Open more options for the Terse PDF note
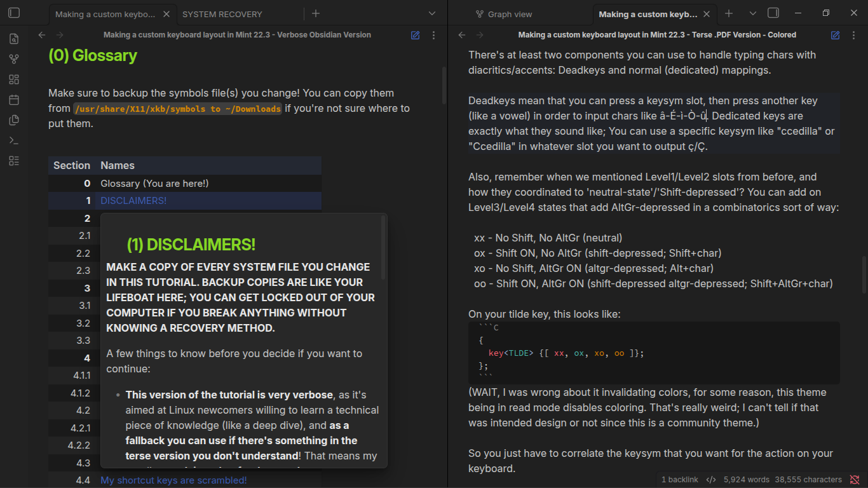The height and width of the screenshot is (488, 868). (x=854, y=36)
